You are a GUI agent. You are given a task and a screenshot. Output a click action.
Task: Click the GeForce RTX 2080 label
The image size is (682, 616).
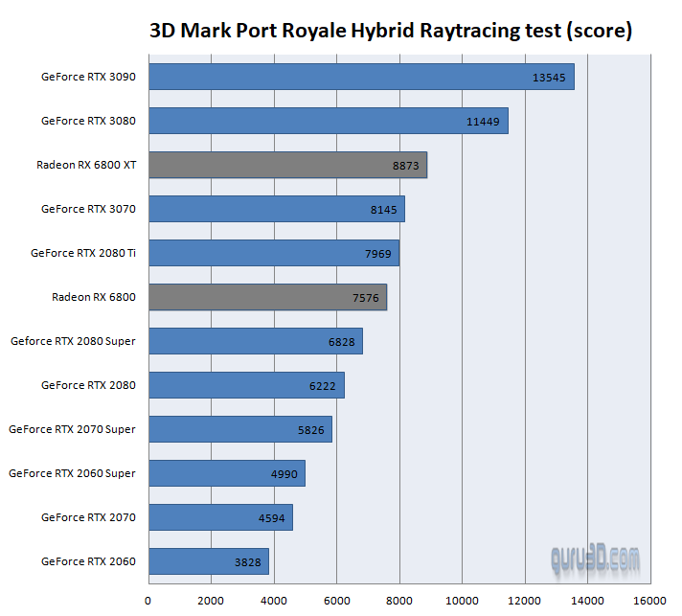click(88, 385)
